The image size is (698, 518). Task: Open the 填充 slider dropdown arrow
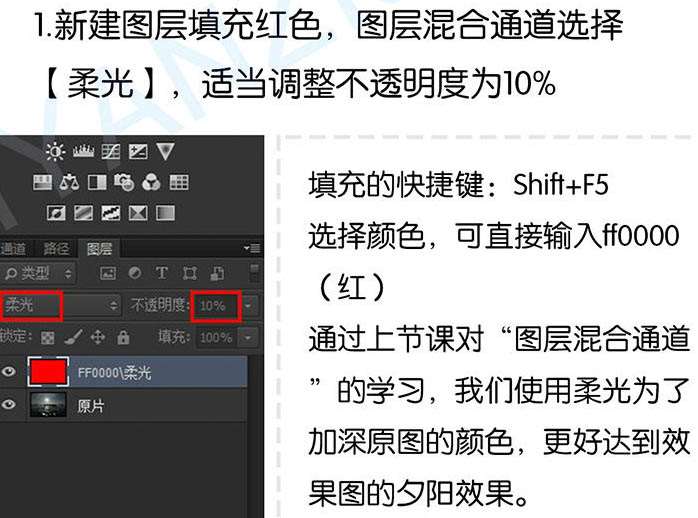pos(248,337)
